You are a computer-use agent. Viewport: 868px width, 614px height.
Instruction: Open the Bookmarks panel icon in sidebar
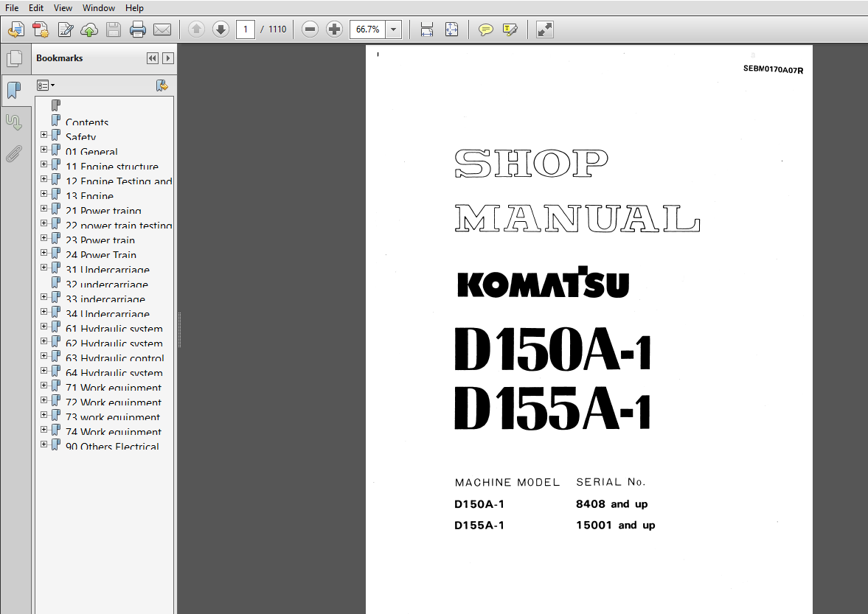point(15,90)
